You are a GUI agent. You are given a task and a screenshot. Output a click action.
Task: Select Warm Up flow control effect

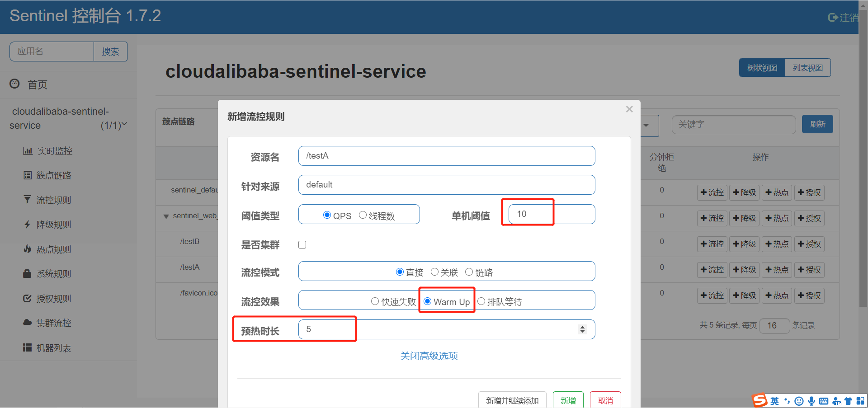(427, 301)
